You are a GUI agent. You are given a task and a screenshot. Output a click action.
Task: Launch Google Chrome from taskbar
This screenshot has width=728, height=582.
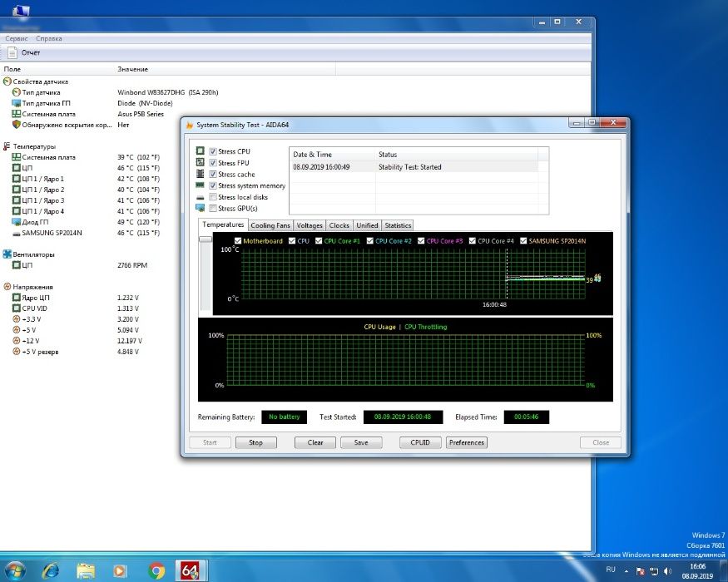[156, 571]
